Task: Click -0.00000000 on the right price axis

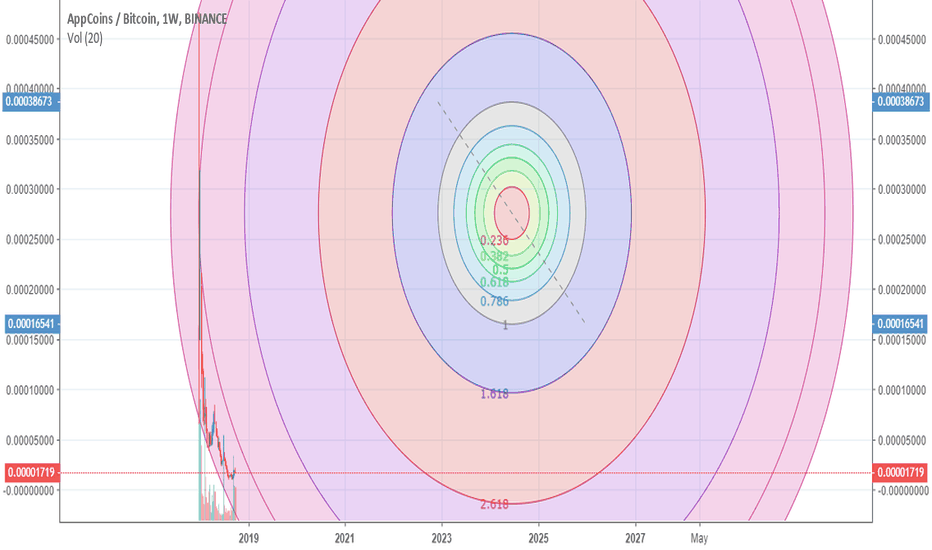Action: (902, 491)
